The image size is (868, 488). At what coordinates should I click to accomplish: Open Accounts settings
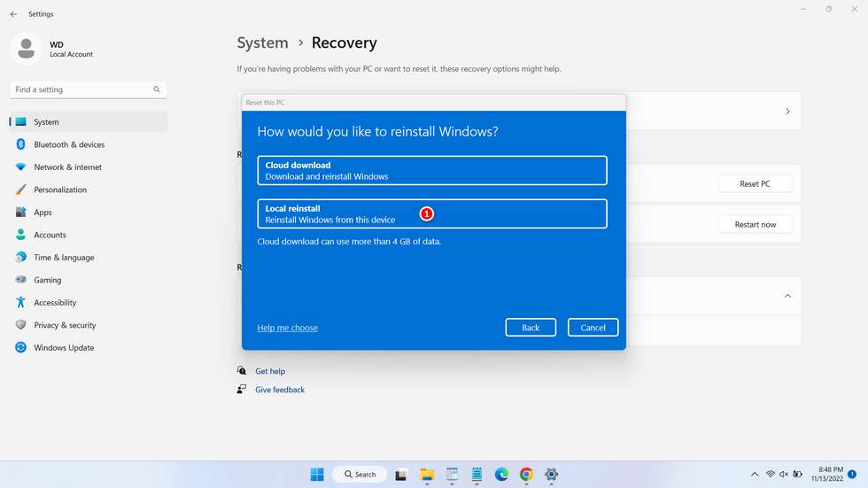click(89, 235)
